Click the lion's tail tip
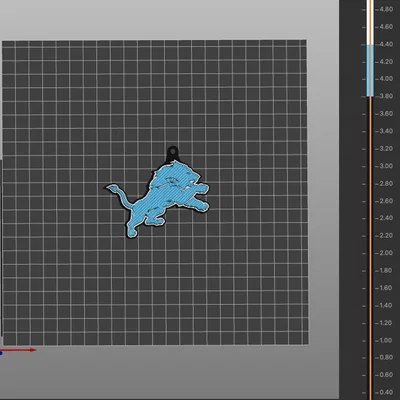The image size is (400, 400). pos(110,188)
